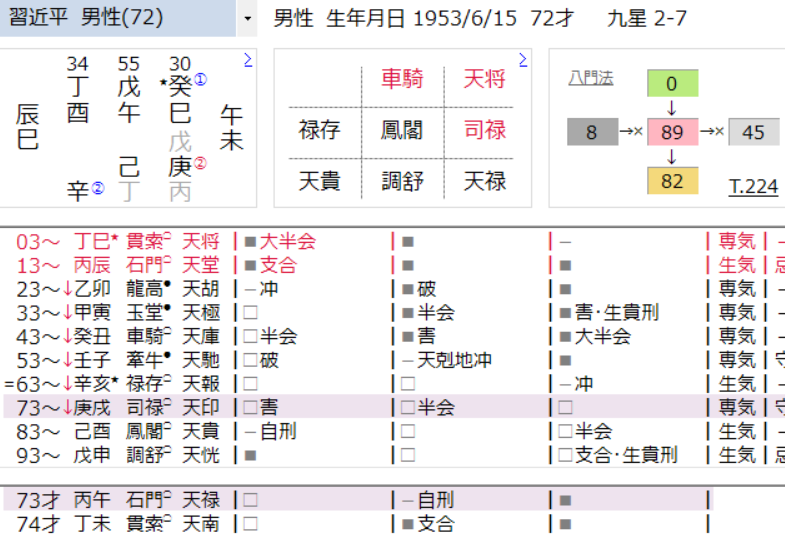This screenshot has width=785, height=535.
Task: Select the 鳳閣 center star cell
Action: coord(403,130)
